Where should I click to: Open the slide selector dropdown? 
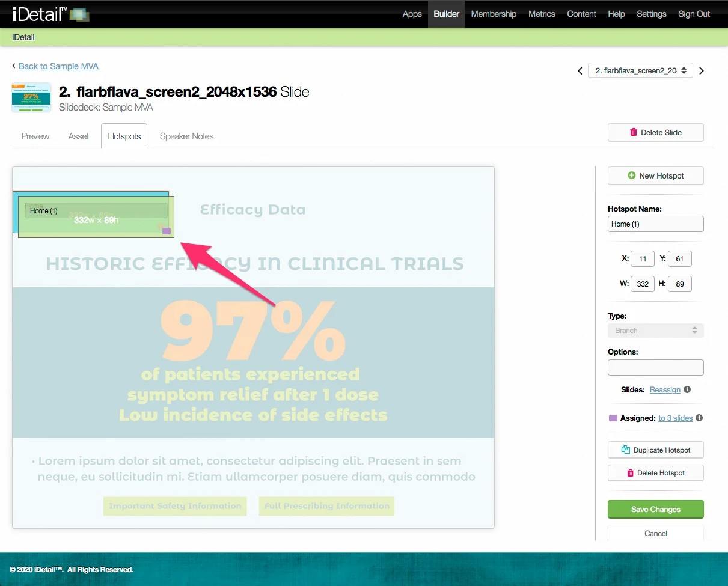pyautogui.click(x=640, y=70)
